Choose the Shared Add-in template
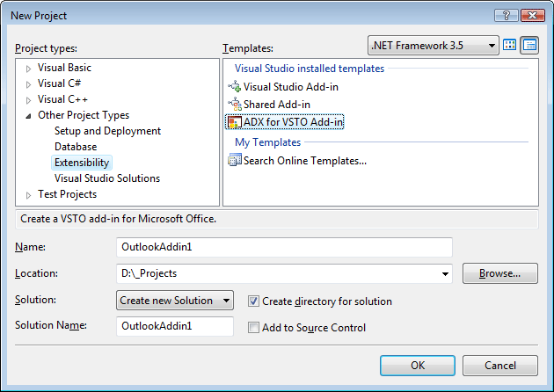This screenshot has height=392, width=554. coord(277,105)
